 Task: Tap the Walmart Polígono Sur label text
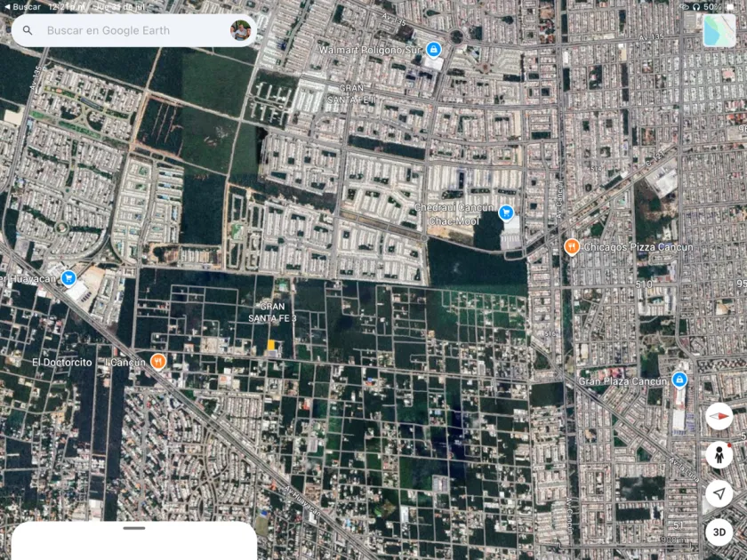click(x=370, y=50)
